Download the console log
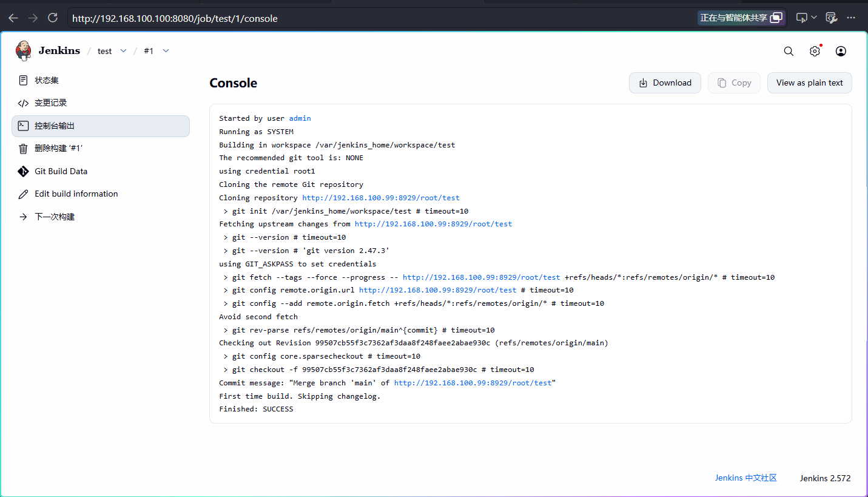 (665, 83)
